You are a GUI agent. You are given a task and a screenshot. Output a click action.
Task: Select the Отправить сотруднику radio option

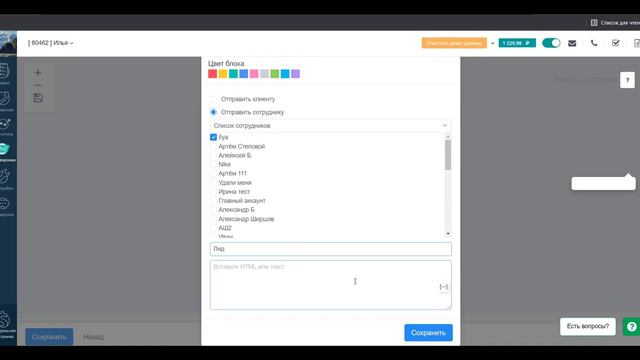(x=213, y=112)
